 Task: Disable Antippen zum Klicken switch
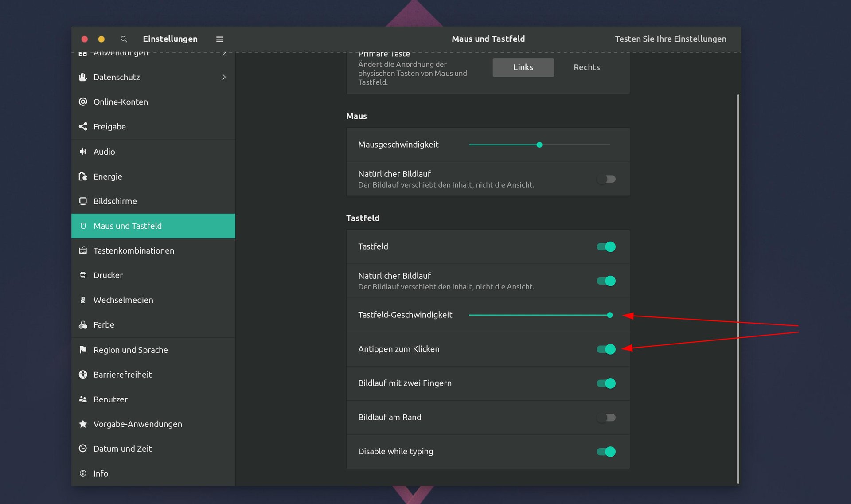[606, 349]
